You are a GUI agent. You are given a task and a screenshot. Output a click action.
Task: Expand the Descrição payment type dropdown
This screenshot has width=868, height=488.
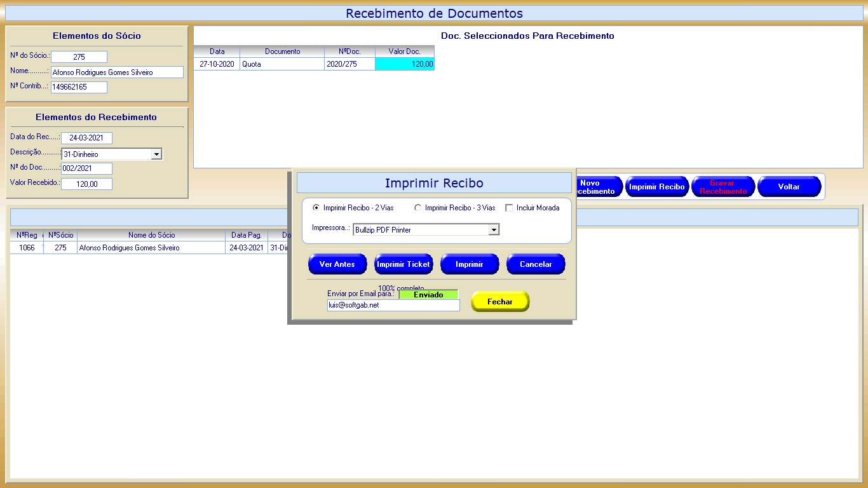coord(156,154)
